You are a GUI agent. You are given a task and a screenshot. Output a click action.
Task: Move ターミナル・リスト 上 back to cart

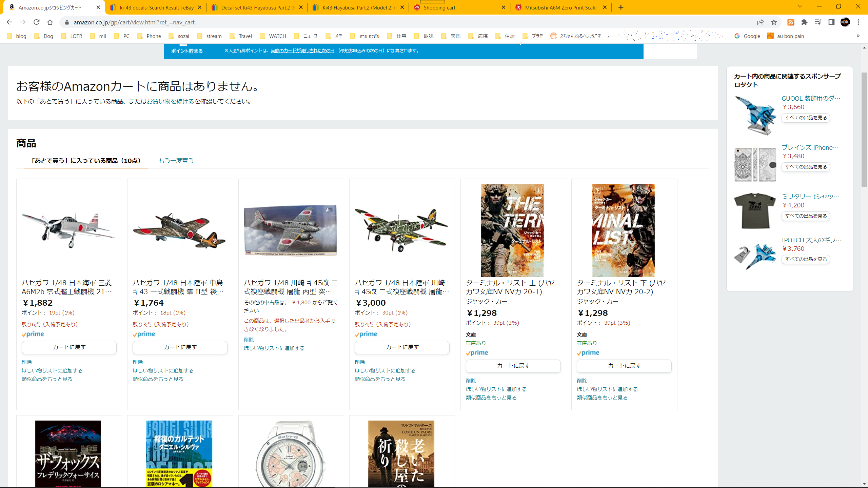pos(513,366)
